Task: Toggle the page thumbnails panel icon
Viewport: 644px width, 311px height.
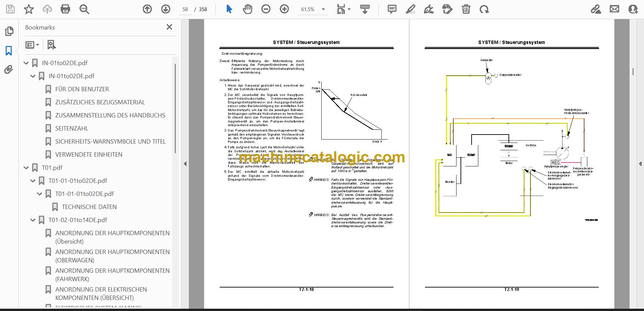Action: pos(9,31)
